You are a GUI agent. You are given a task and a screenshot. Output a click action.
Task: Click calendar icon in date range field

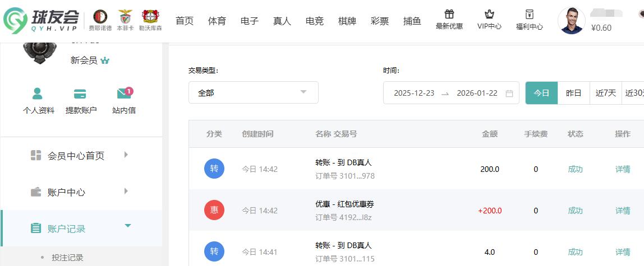pyautogui.click(x=509, y=94)
